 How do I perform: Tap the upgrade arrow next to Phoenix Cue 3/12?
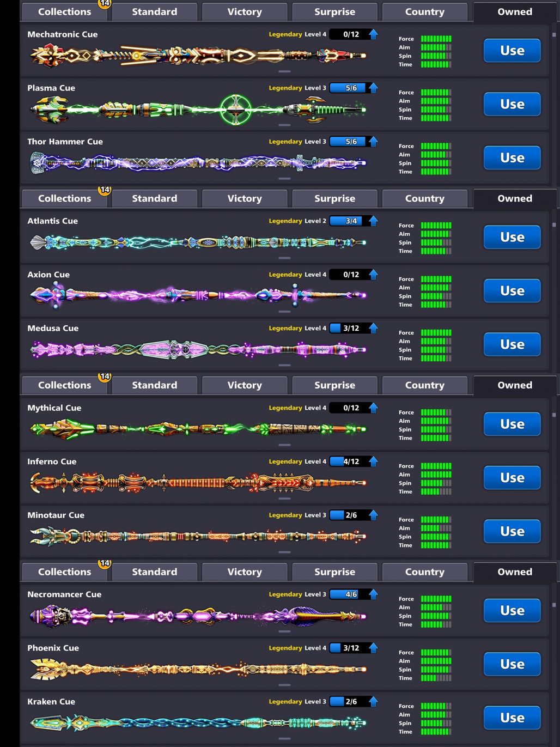point(373,648)
